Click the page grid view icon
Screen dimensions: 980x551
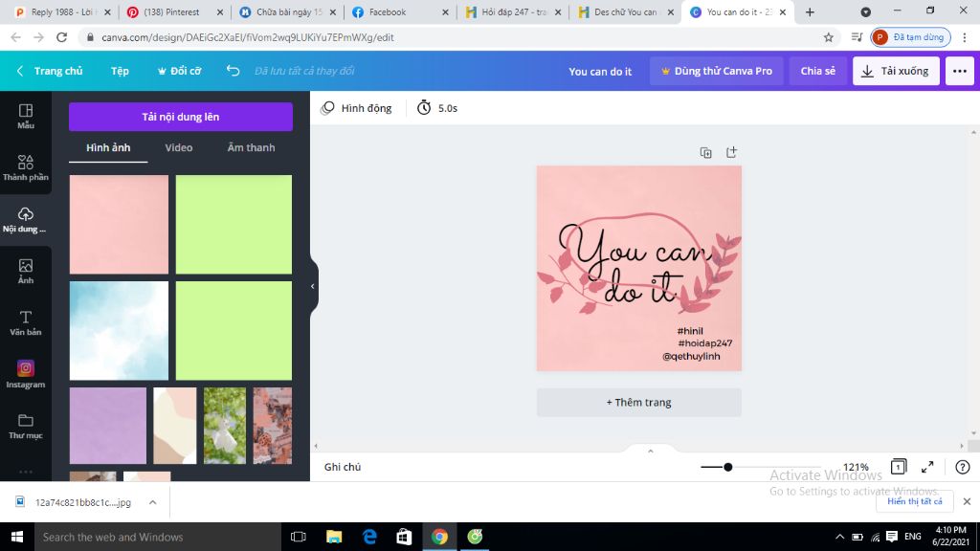(x=898, y=467)
